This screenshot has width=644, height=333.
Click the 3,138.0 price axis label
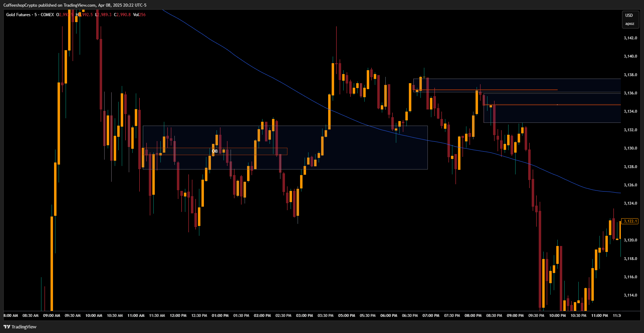[x=630, y=75]
